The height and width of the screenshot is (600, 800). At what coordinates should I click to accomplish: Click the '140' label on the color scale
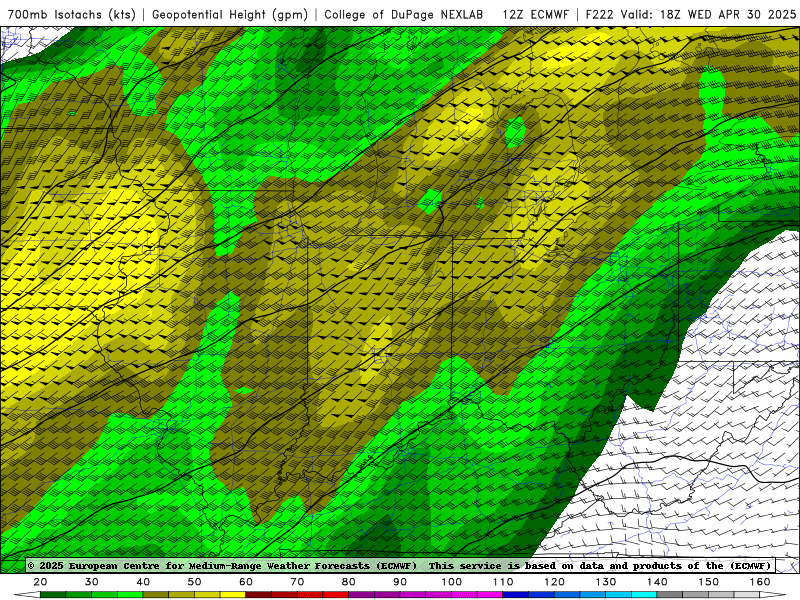click(657, 582)
